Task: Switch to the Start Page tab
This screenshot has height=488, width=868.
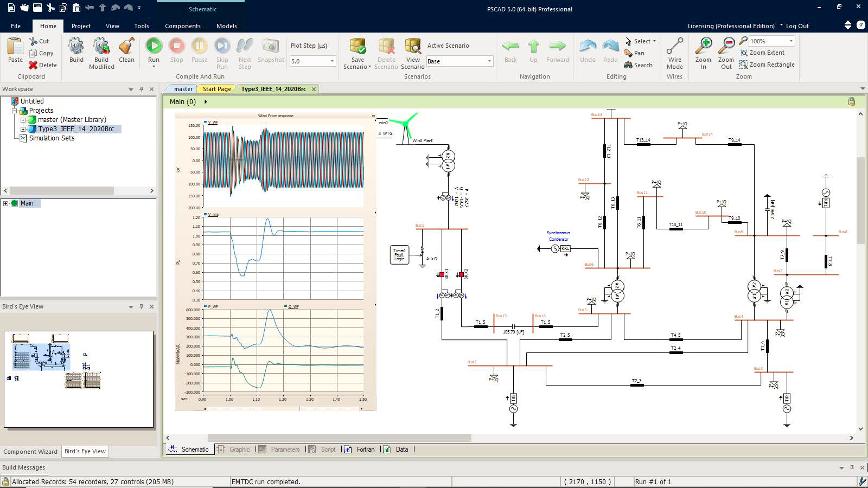Action: [x=216, y=89]
